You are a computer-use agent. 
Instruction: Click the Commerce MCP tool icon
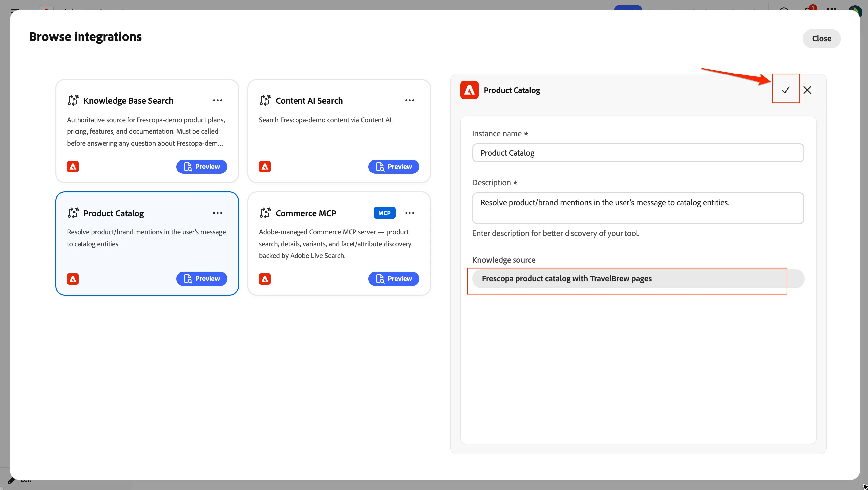click(265, 213)
